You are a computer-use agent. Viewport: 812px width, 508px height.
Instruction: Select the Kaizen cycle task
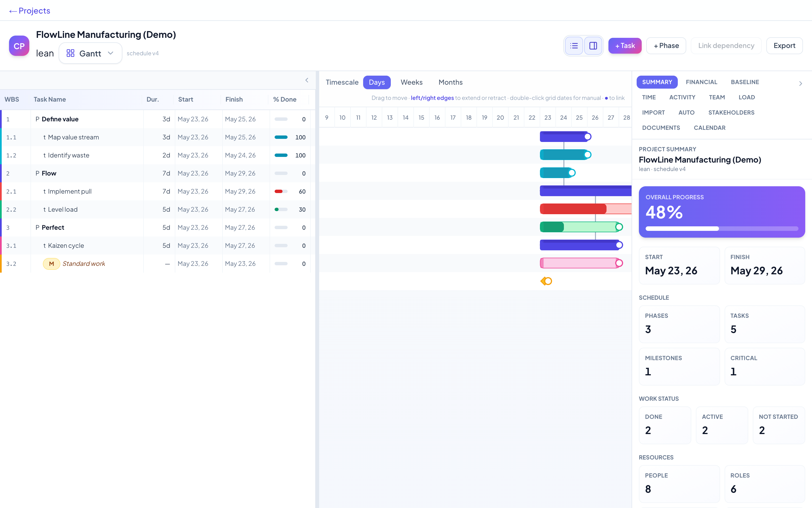click(x=66, y=246)
